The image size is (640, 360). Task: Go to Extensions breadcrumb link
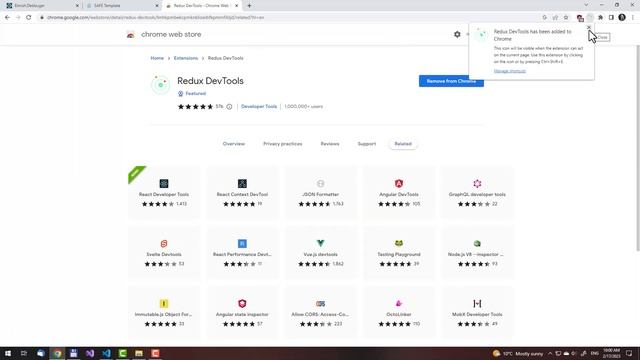tap(186, 58)
